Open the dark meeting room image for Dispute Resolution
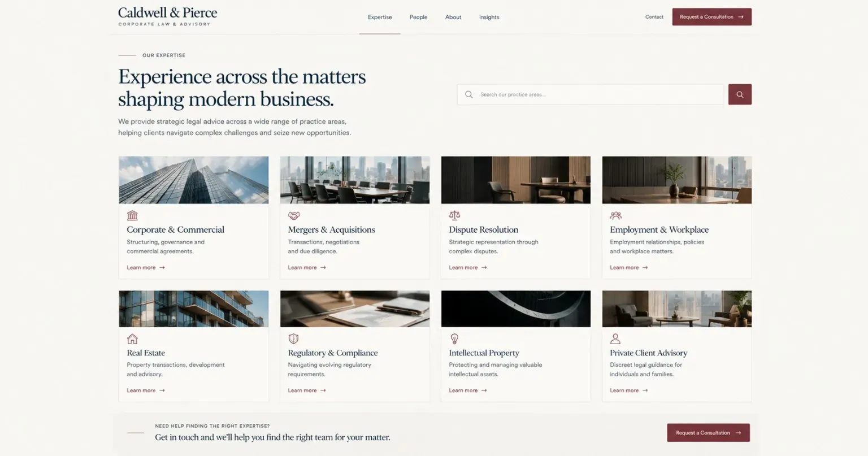The height and width of the screenshot is (456, 868). click(516, 180)
